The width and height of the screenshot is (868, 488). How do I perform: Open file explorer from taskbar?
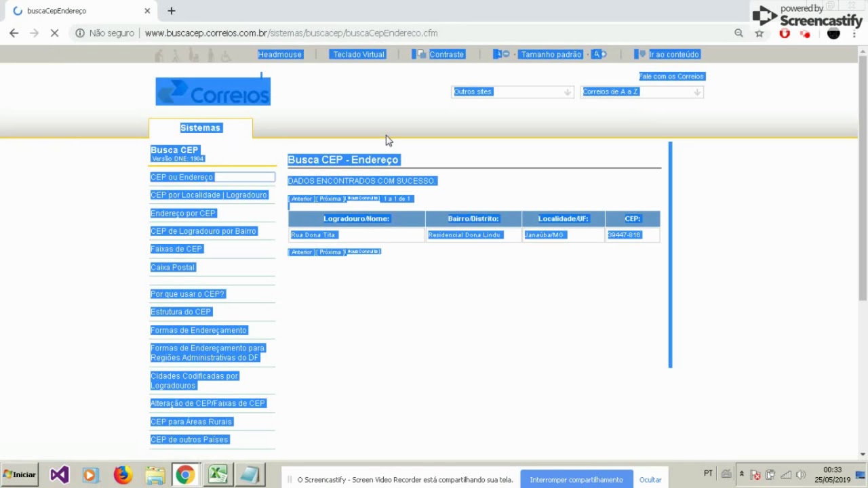coord(155,475)
